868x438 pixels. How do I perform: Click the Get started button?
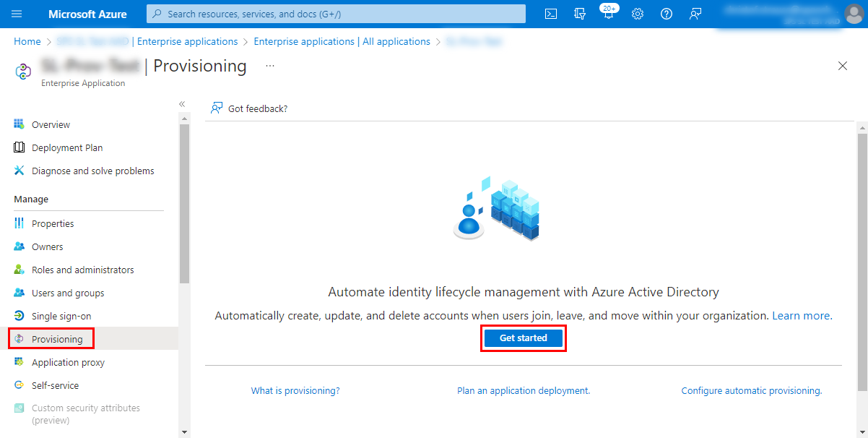[x=524, y=338]
